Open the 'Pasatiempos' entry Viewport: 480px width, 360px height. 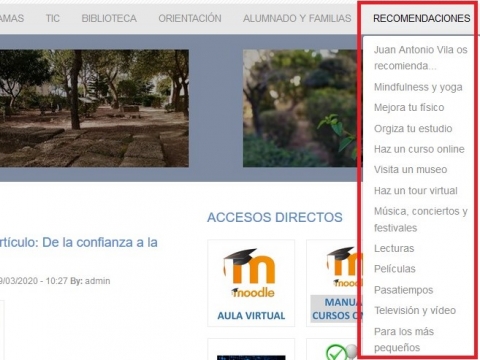[403, 290]
